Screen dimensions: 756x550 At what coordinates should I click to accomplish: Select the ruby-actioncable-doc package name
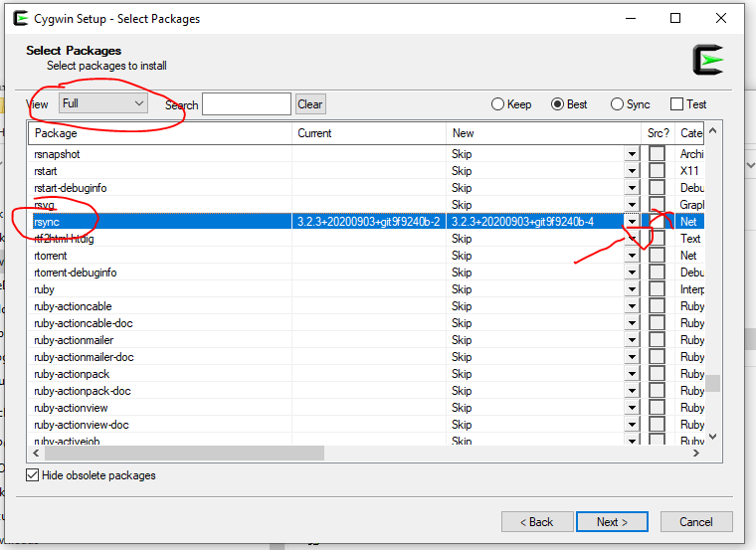(x=84, y=323)
